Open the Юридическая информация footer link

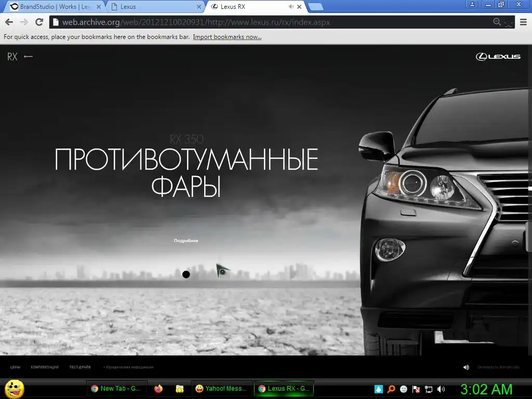click(129, 367)
